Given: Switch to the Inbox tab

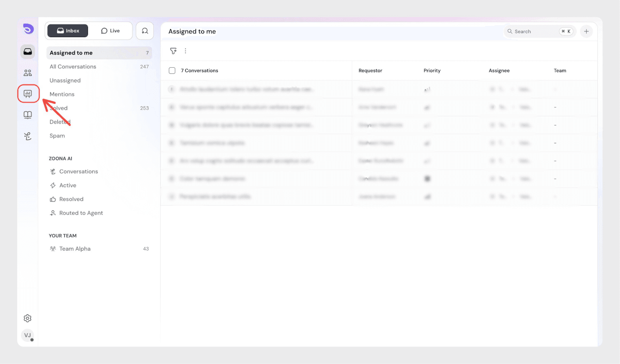Looking at the screenshot, I should pyautogui.click(x=68, y=31).
